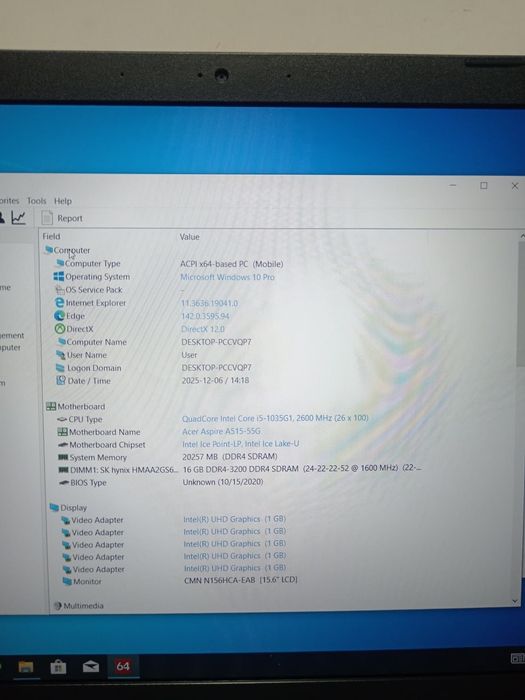Click the Display group icon
This screenshot has height=700, width=525.
click(54, 507)
